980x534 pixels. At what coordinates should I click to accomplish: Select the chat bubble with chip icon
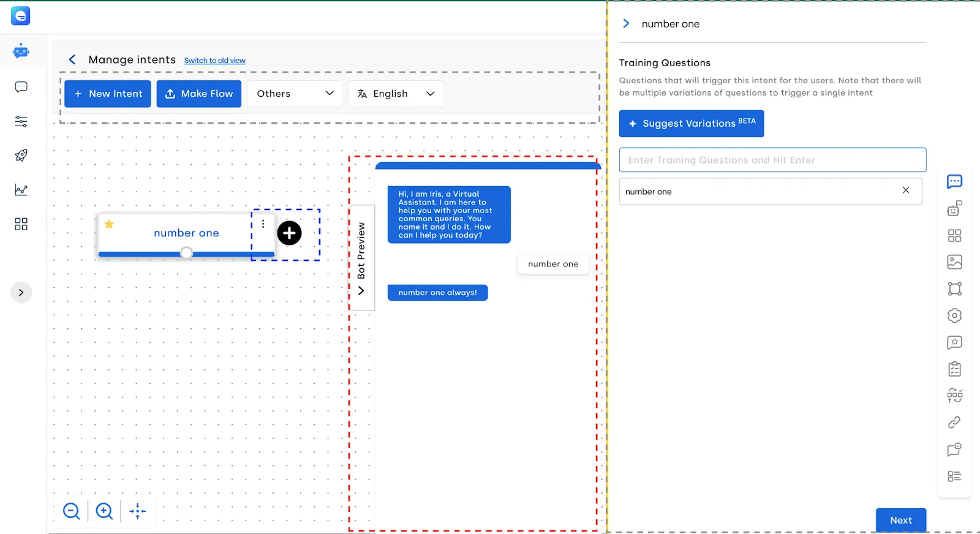pyautogui.click(x=954, y=449)
